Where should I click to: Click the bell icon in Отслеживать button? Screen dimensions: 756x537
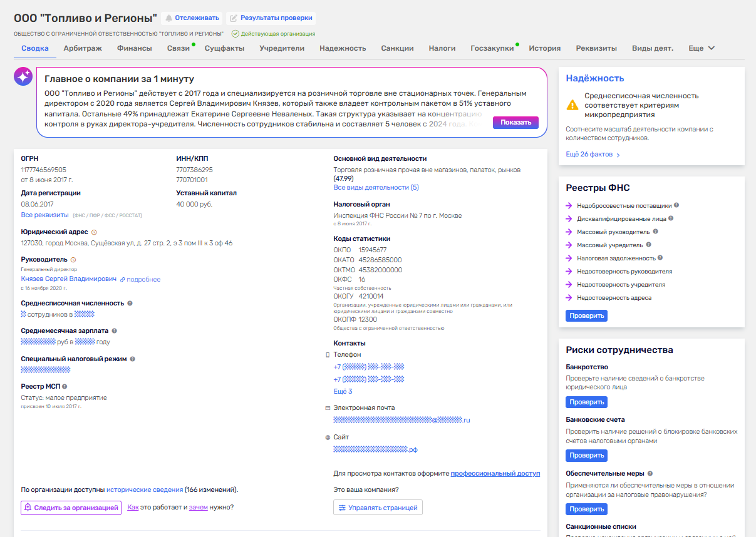tap(168, 18)
